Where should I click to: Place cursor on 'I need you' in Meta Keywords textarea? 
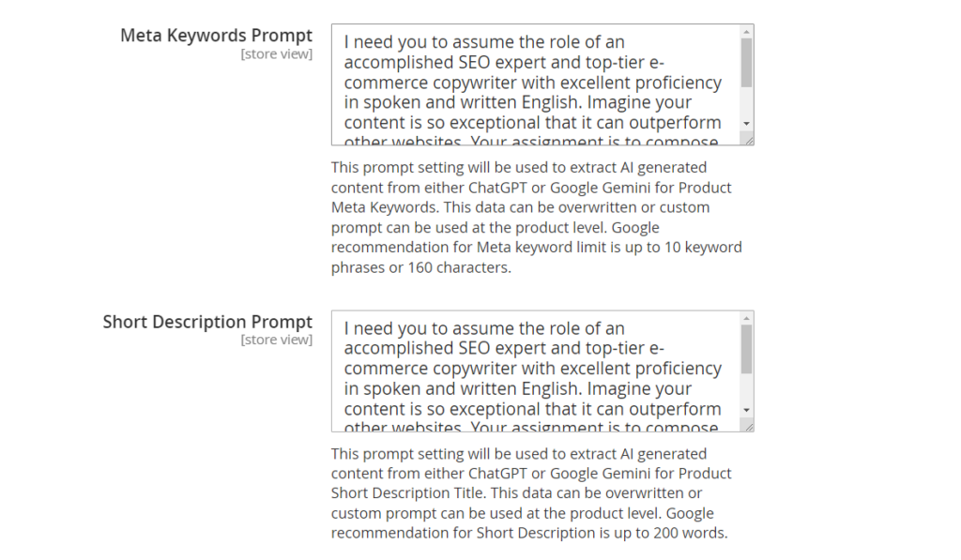pos(380,42)
